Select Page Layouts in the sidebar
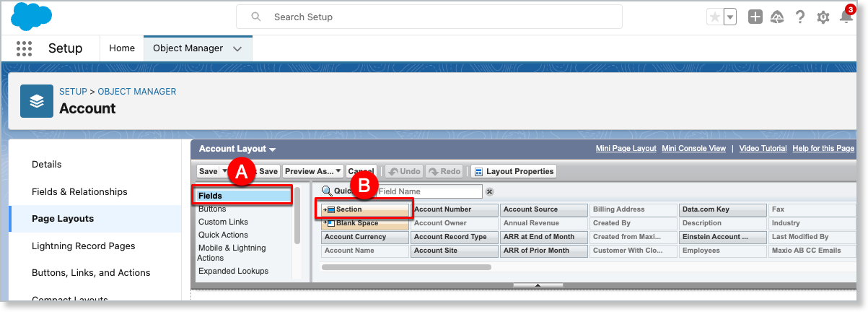The height and width of the screenshot is (312, 868). (x=63, y=219)
